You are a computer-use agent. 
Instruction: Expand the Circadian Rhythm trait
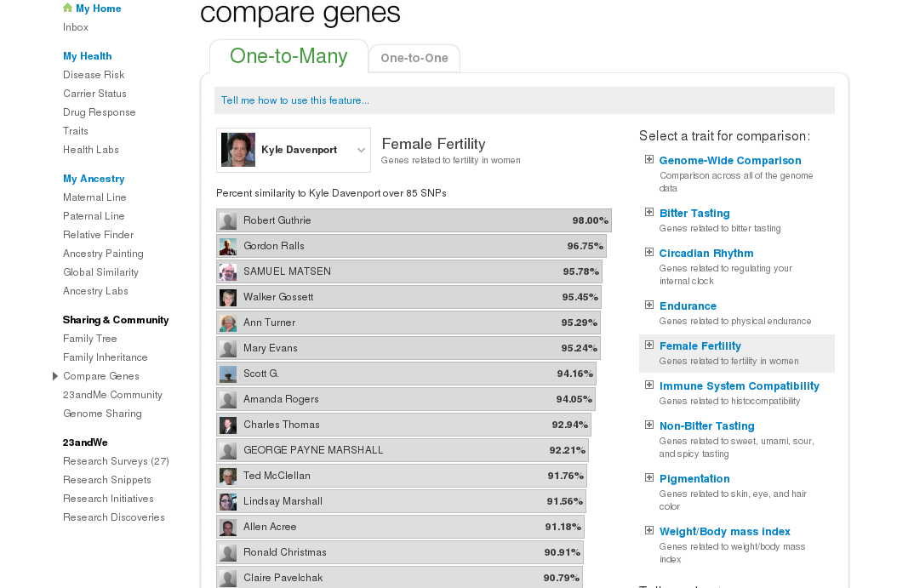(x=648, y=253)
